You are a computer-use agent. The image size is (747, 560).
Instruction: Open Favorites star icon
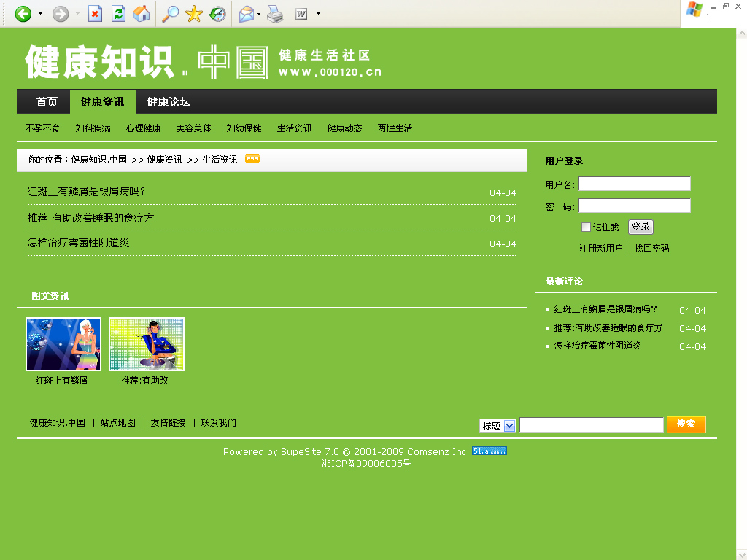click(194, 14)
